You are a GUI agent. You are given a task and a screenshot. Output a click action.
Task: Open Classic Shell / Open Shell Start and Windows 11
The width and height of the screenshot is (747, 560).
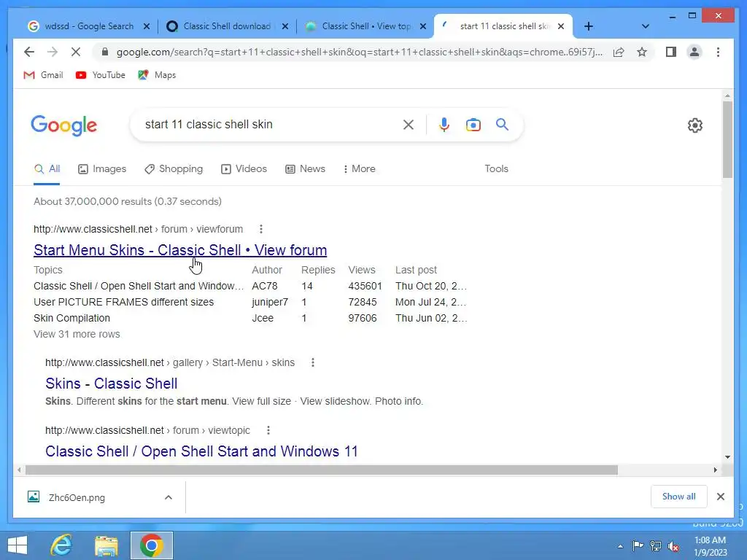click(x=201, y=451)
